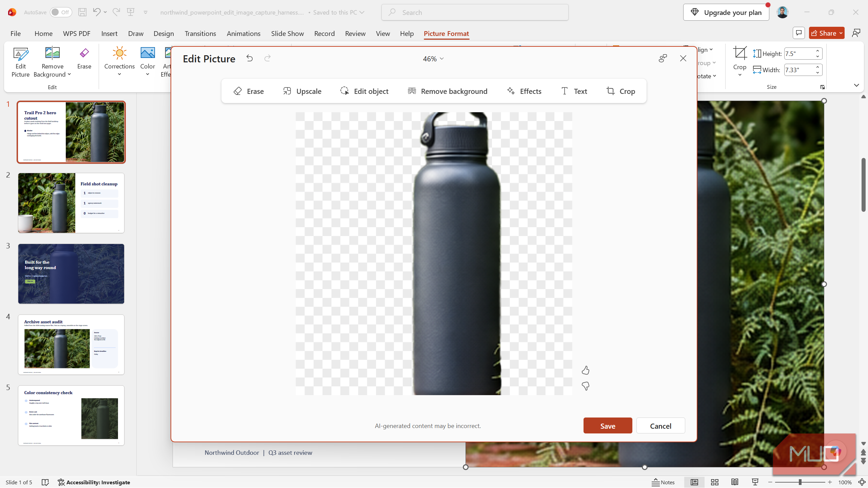This screenshot has height=488, width=868.
Task: Click Upgrade your plan button
Action: tap(726, 12)
